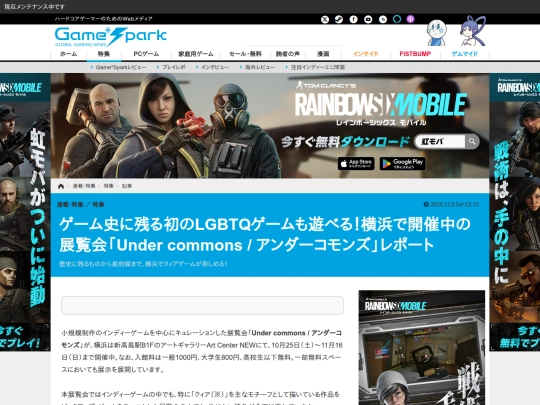
Task: Click the right Rainbow Six Mobile side ad
Action: pos(515,212)
